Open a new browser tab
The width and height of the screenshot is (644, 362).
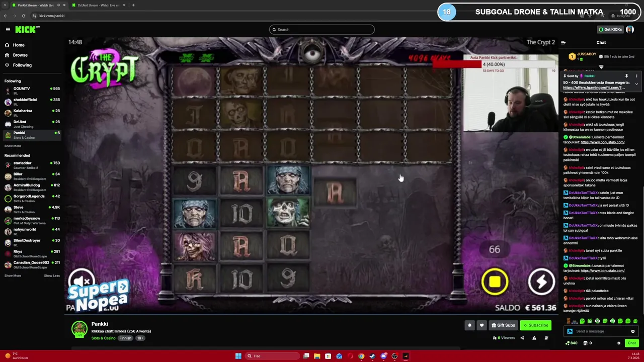133,5
